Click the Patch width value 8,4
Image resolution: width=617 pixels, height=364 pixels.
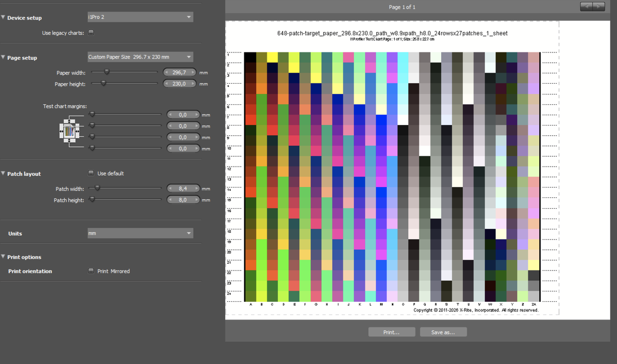click(x=182, y=189)
